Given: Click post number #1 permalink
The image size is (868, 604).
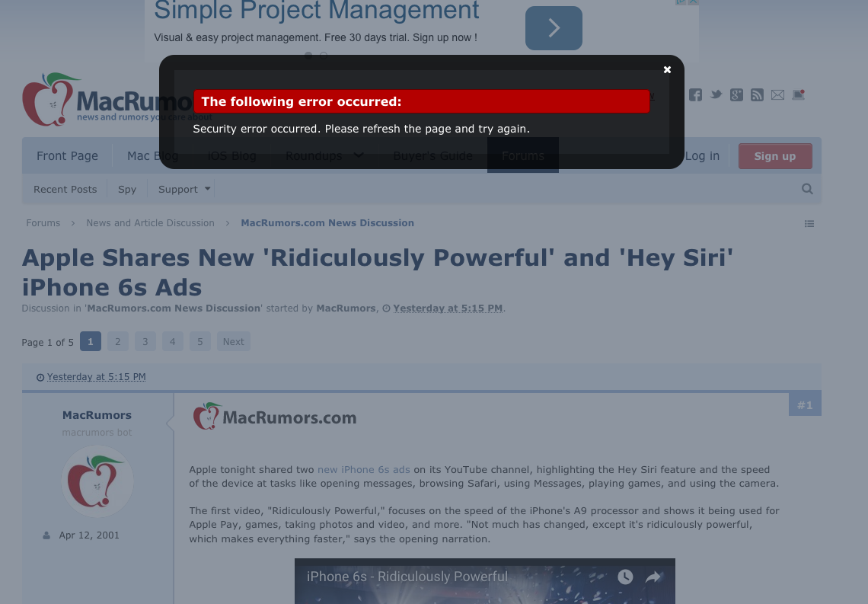Looking at the screenshot, I should [x=805, y=405].
